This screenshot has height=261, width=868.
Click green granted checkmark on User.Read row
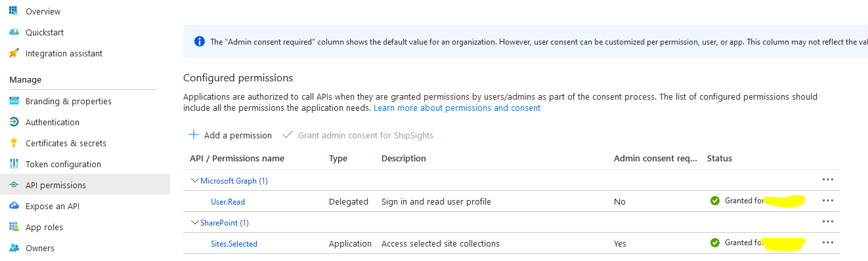point(715,201)
